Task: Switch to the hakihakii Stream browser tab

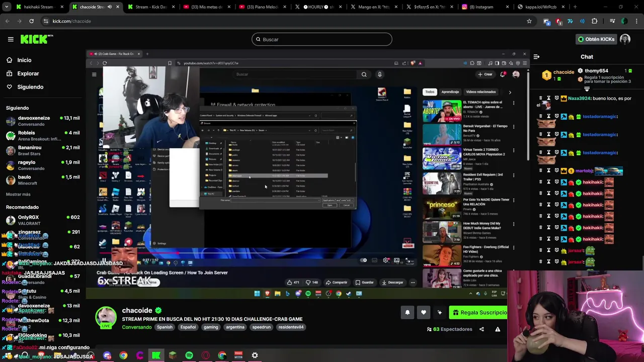Action: pos(38,7)
